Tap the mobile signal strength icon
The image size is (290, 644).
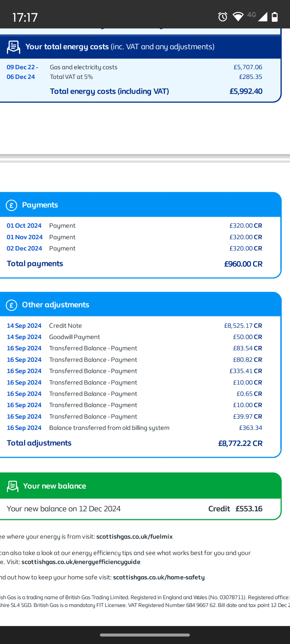click(x=262, y=17)
